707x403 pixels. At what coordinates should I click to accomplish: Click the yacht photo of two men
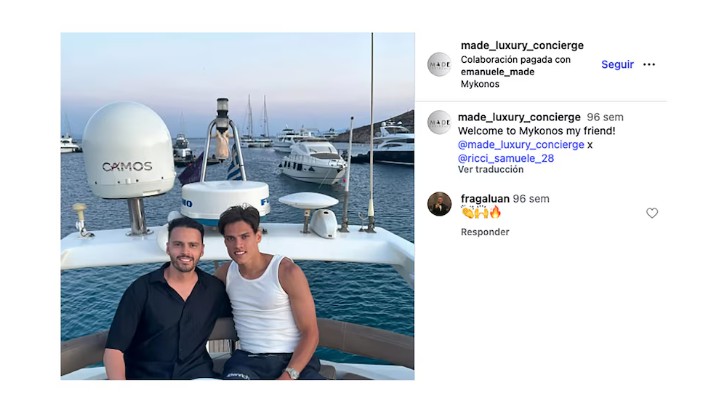237,206
